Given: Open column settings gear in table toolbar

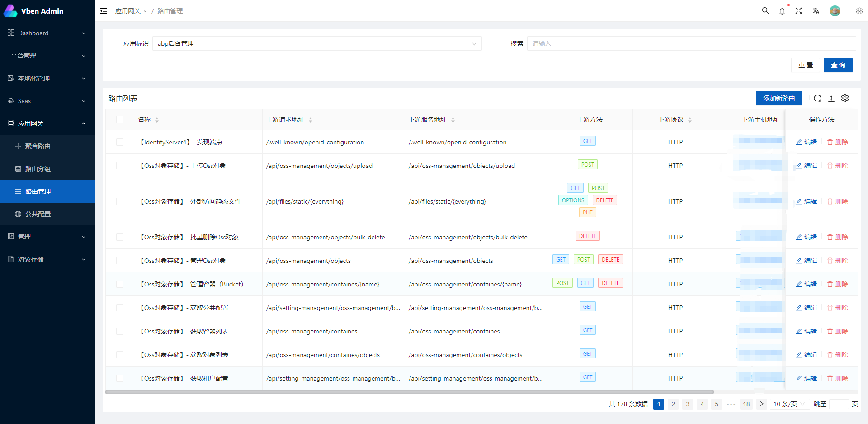Looking at the screenshot, I should click(x=845, y=98).
